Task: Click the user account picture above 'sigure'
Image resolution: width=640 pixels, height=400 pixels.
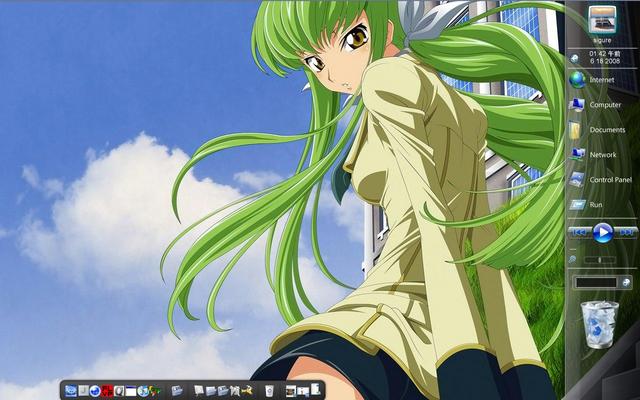Action: click(x=602, y=19)
